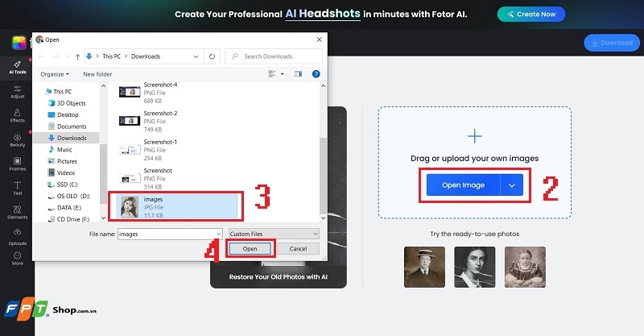Click the recent locations dropdown arrow

[66, 56]
